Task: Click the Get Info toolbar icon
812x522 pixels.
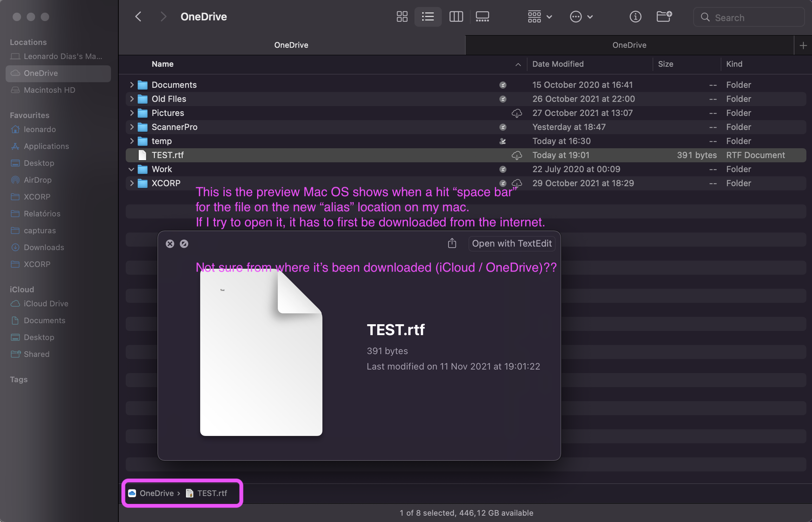Action: tap(635, 17)
